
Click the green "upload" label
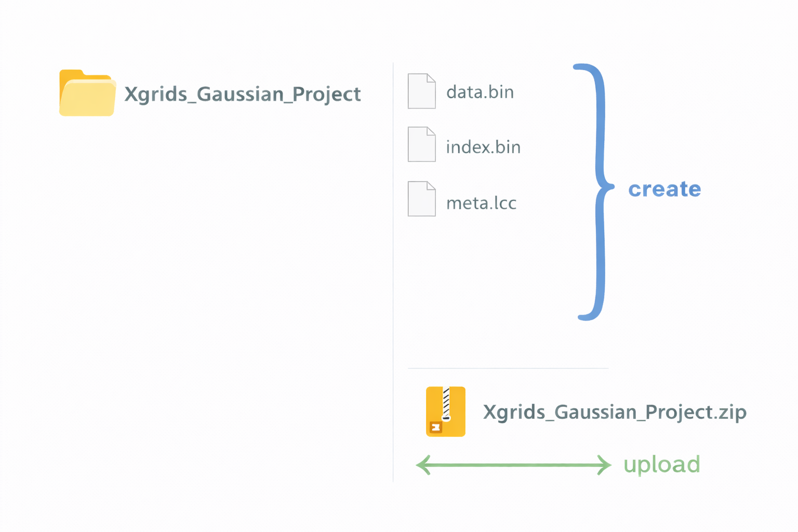[x=661, y=464]
